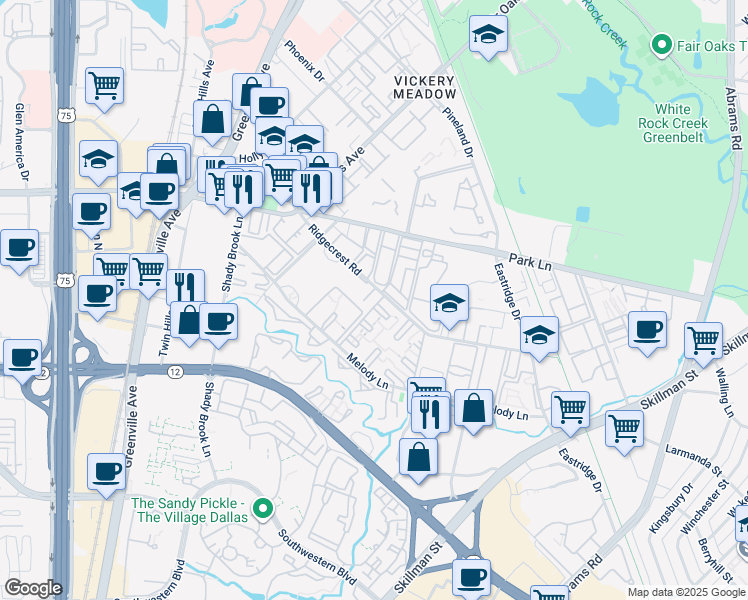This screenshot has width=748, height=600.
Task: Open the school marker north of Vickery Meadow
Action: (488, 37)
